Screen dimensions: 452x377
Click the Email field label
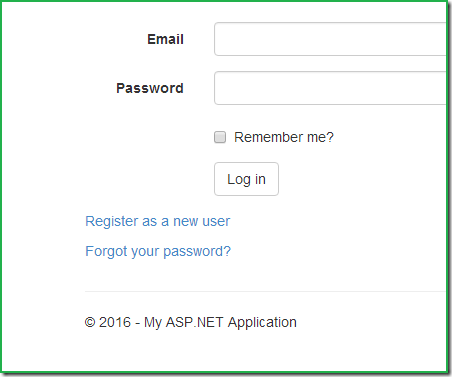tap(165, 39)
